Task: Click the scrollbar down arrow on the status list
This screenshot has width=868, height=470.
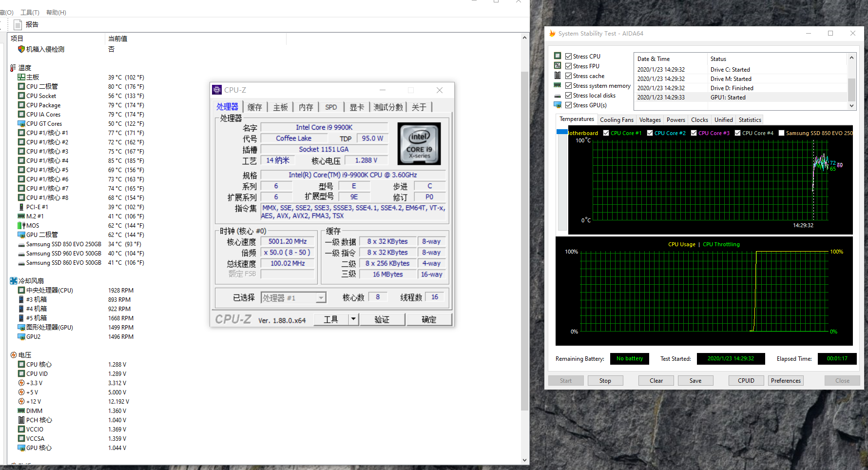Action: click(851, 105)
